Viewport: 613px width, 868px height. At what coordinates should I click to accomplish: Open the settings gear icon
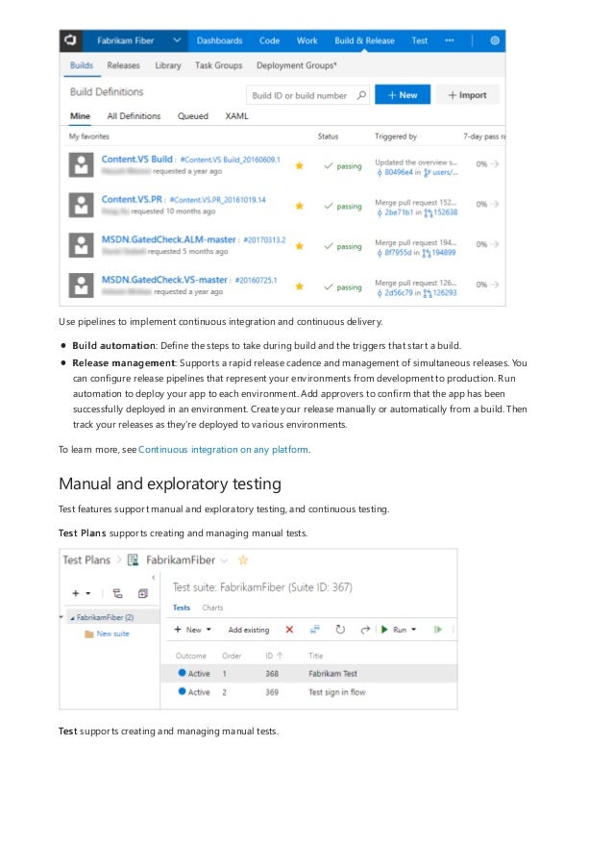tap(495, 40)
